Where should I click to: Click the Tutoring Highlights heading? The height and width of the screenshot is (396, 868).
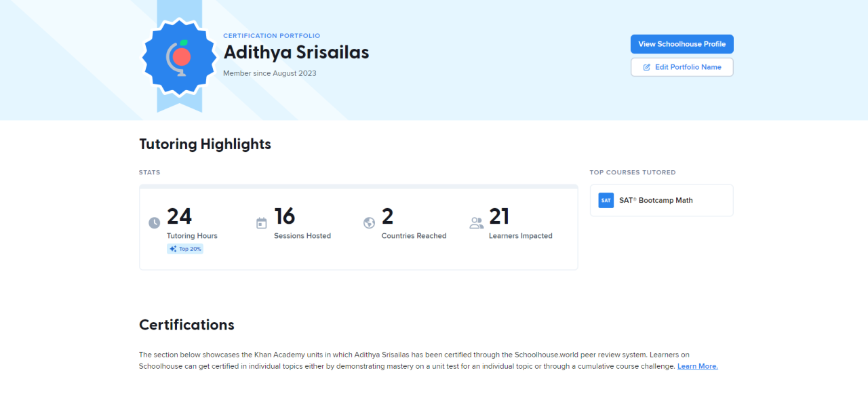[x=205, y=144]
